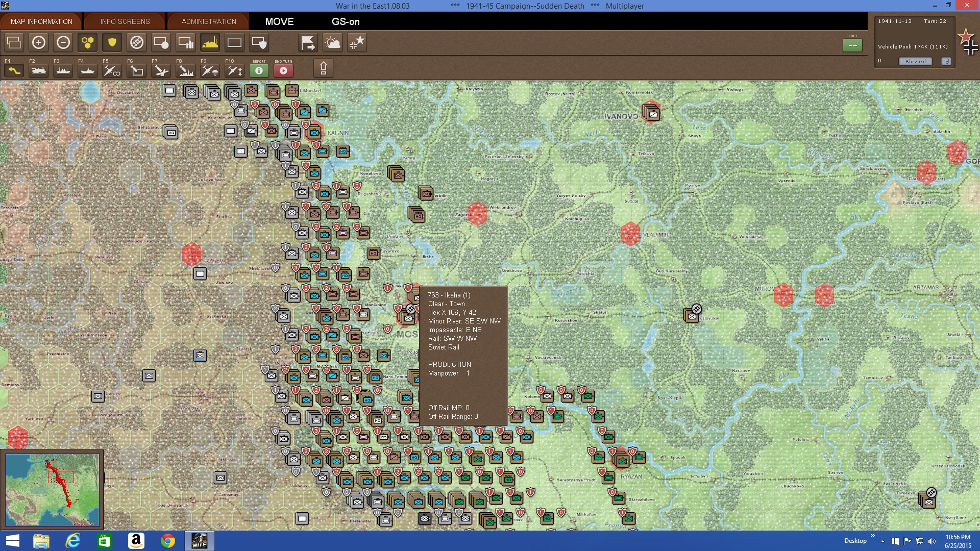Click the minimap overview thumbnail
This screenshot has width=980, height=551.
[x=53, y=489]
